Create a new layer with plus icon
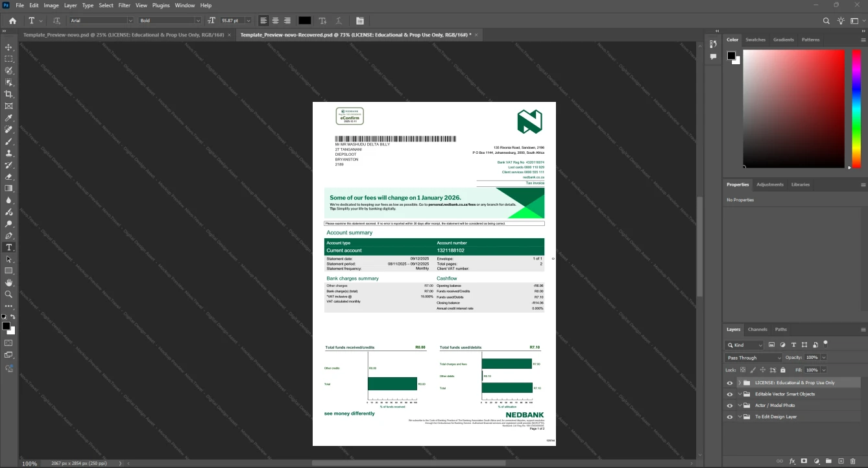Viewport: 868px width, 468px height. pos(841,461)
